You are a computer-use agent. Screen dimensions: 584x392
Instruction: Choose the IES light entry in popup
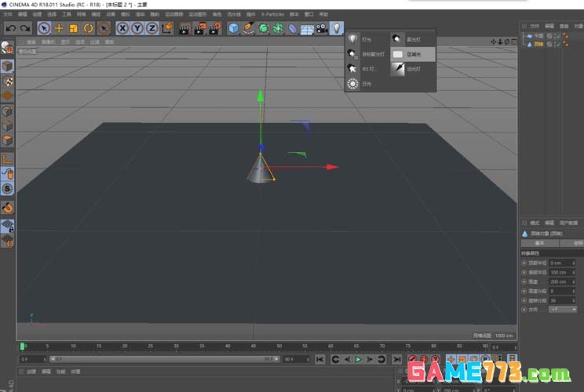[x=367, y=69]
